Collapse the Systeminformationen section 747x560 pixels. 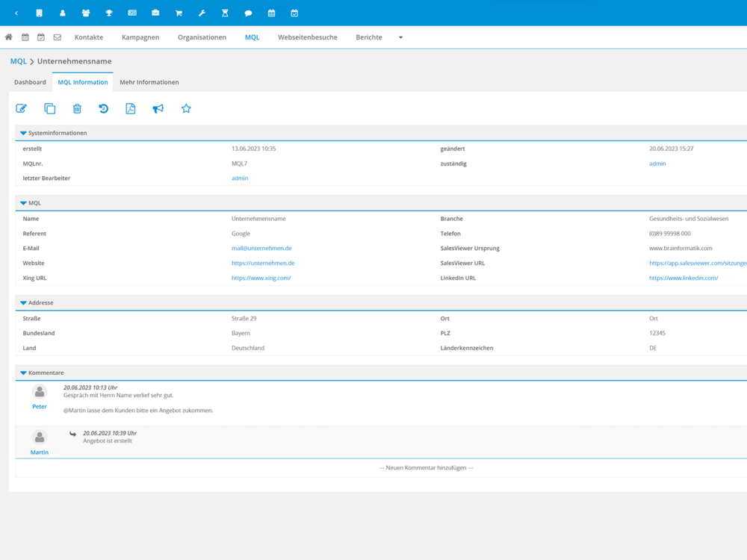(24, 133)
